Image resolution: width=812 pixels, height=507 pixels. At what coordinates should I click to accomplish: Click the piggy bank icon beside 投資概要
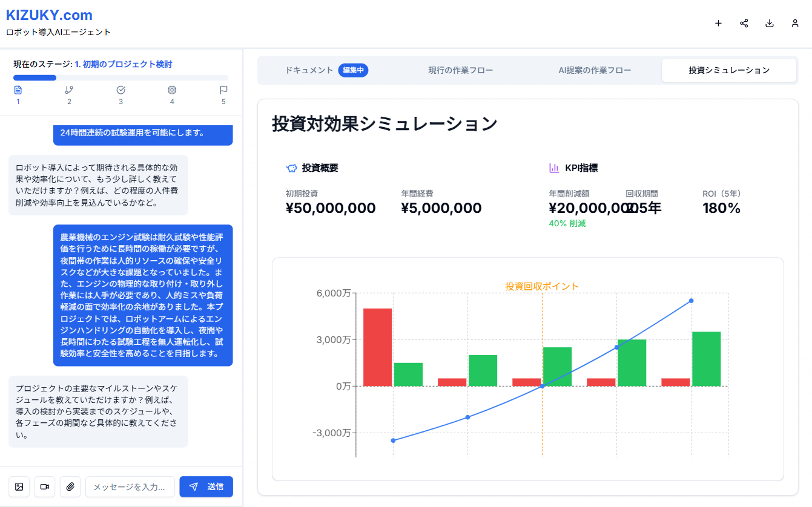click(x=291, y=168)
